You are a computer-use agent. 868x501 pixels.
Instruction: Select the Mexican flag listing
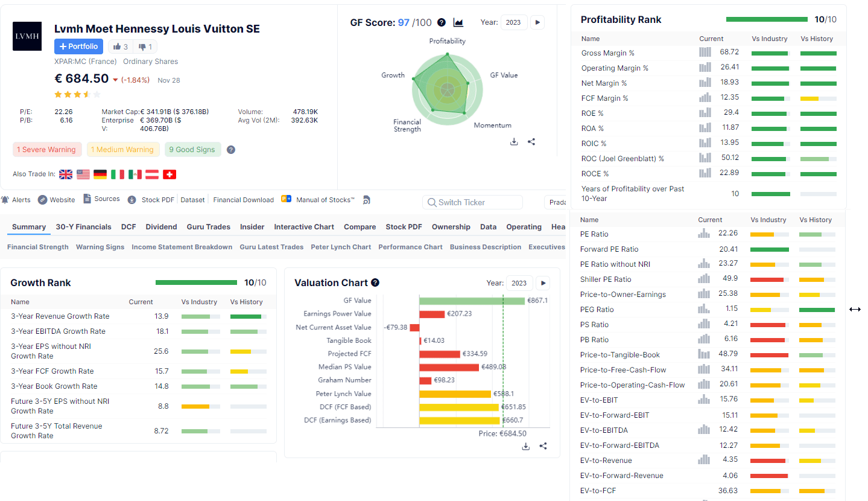[x=135, y=174]
